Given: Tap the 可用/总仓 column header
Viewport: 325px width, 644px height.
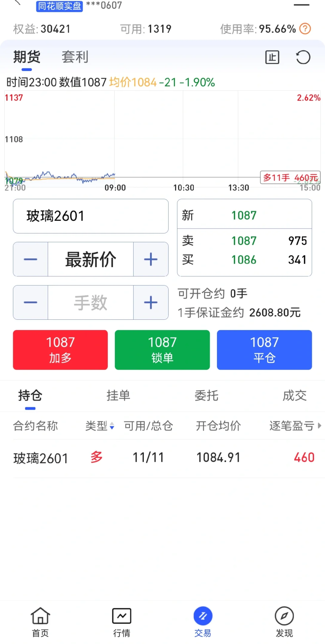Looking at the screenshot, I should click(148, 426).
